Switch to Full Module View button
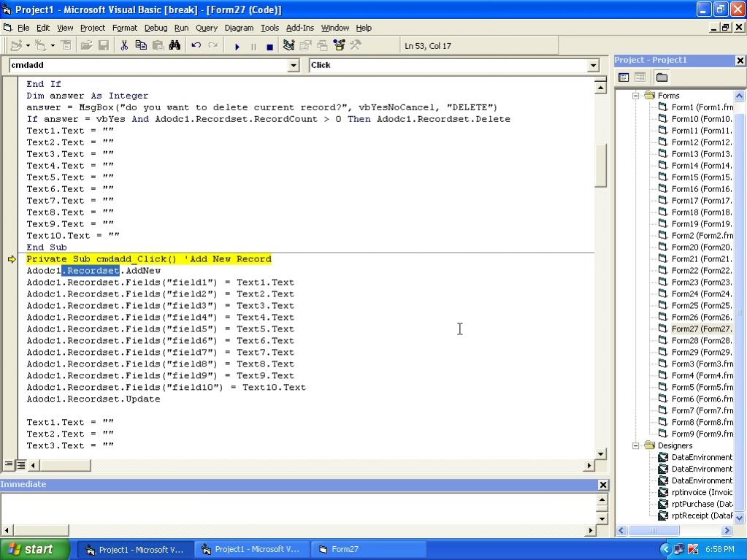This screenshot has height=560, width=747. (x=21, y=464)
